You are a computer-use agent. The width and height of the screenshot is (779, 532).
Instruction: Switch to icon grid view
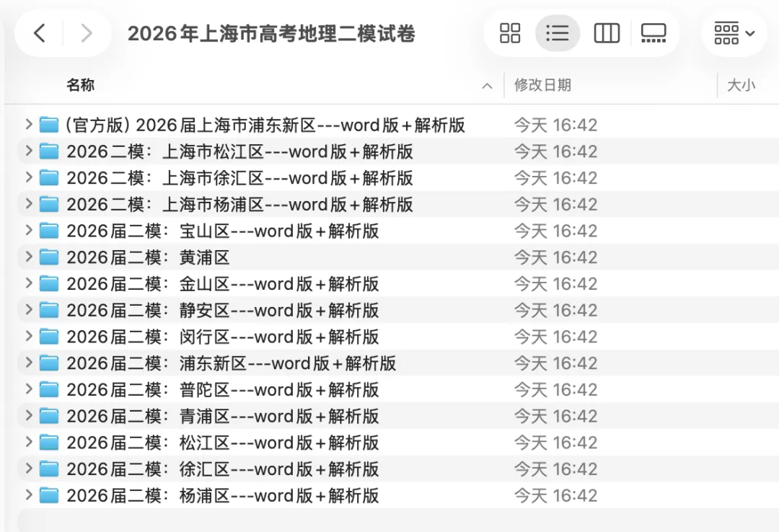[510, 32]
